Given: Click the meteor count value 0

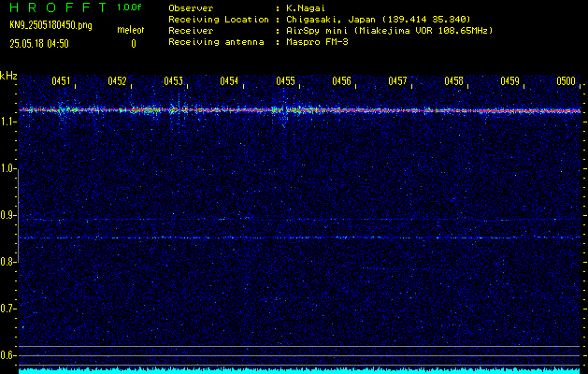Looking at the screenshot, I should (x=134, y=44).
